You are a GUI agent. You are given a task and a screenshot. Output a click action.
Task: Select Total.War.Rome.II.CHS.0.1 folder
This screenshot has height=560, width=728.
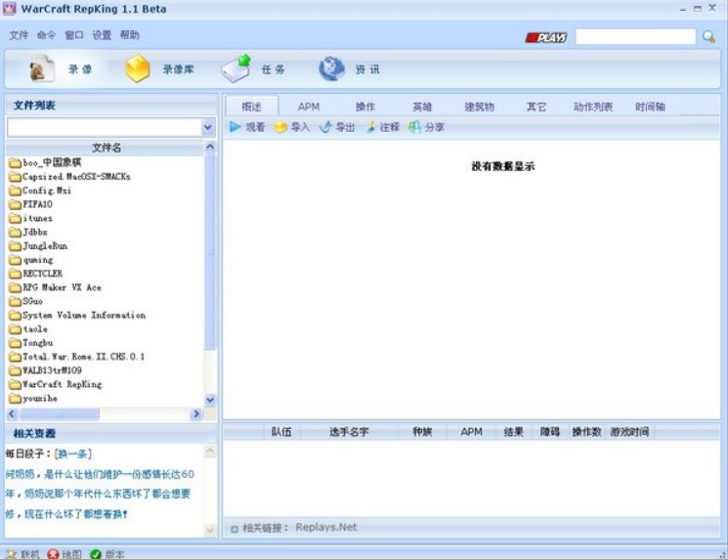pyautogui.click(x=76, y=357)
